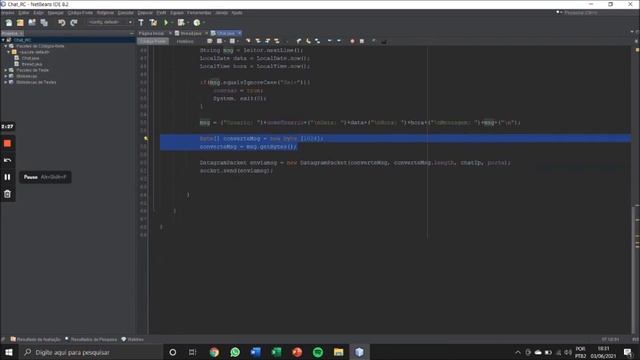Expand the Bibliotecas node
Viewport: 640px width, 360px height.
[x=6, y=76]
